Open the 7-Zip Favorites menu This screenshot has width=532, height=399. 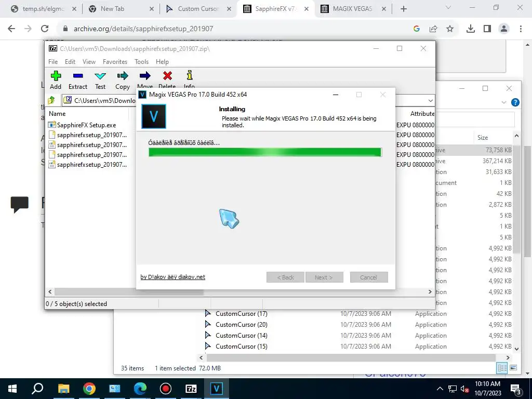pos(115,62)
